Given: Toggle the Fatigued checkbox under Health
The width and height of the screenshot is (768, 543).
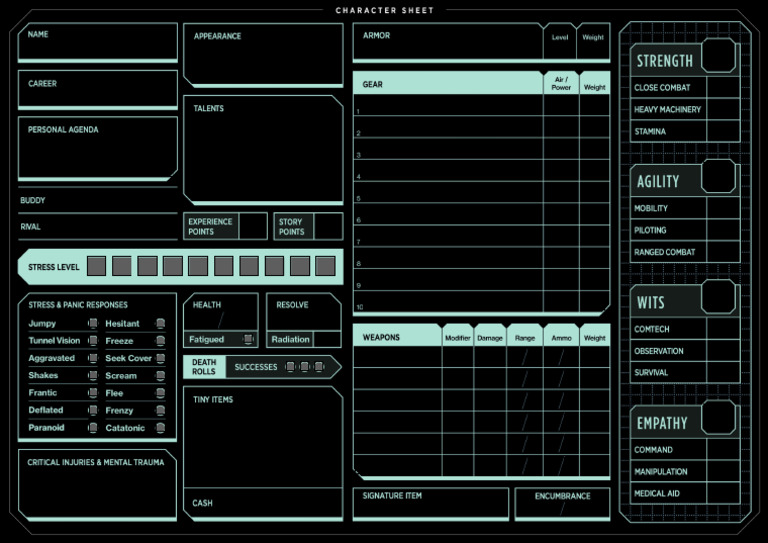Looking at the screenshot, I should tap(249, 339).
